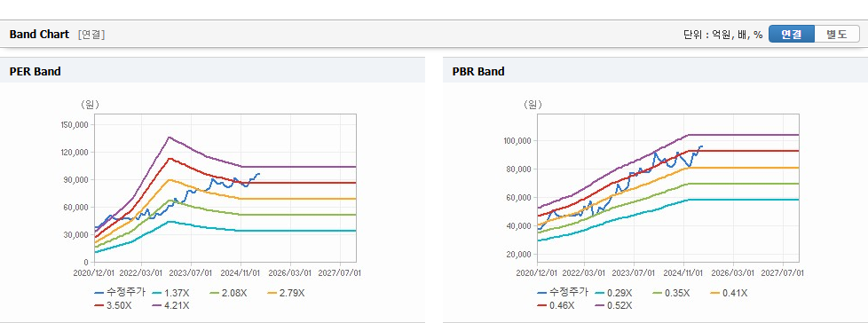Click the 2023/07/01 date in PER chart
This screenshot has height=323, width=868.
click(x=191, y=272)
